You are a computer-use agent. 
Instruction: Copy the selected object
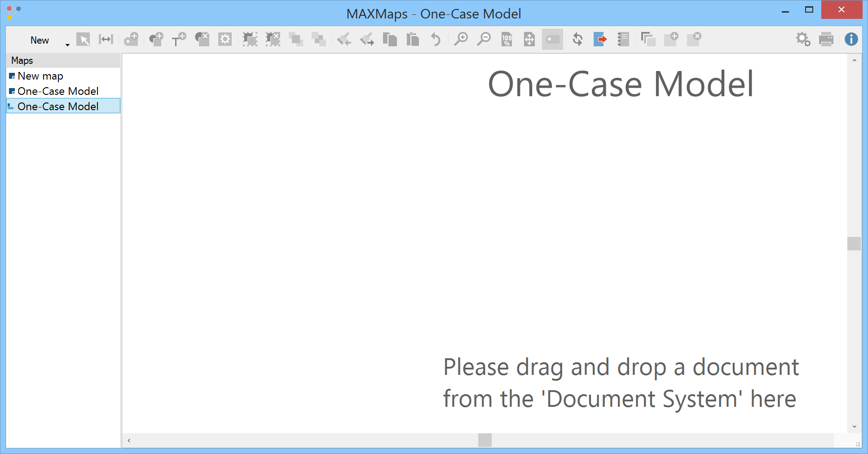point(390,40)
